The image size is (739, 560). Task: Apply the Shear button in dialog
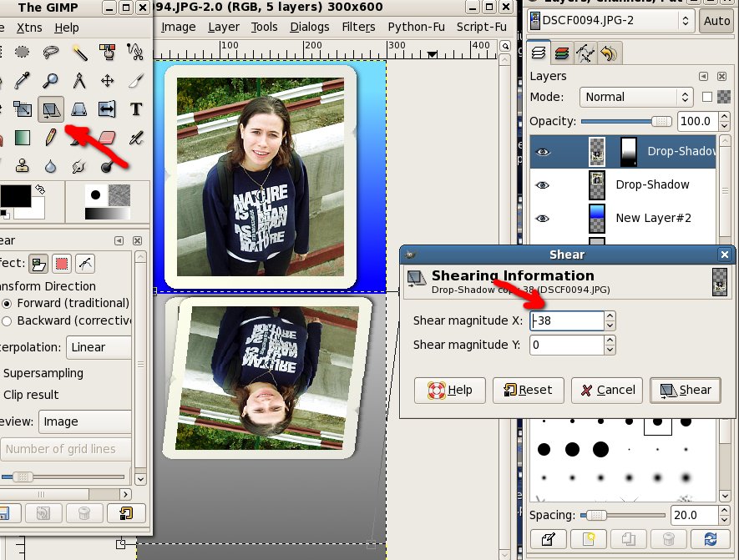[686, 390]
